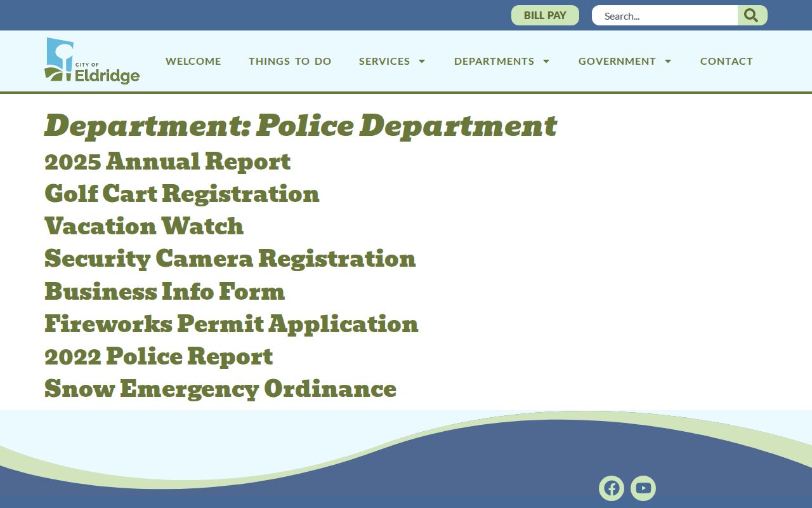Open the Business Info Form link

click(165, 291)
